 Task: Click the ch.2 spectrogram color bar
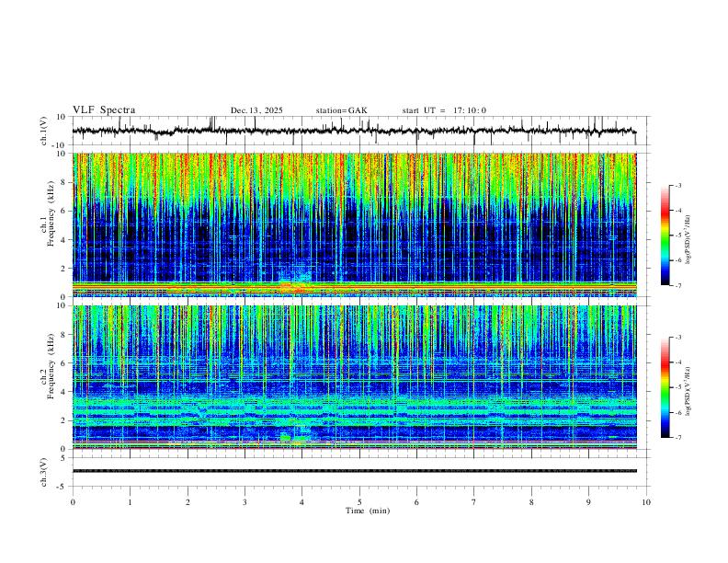tap(665, 387)
